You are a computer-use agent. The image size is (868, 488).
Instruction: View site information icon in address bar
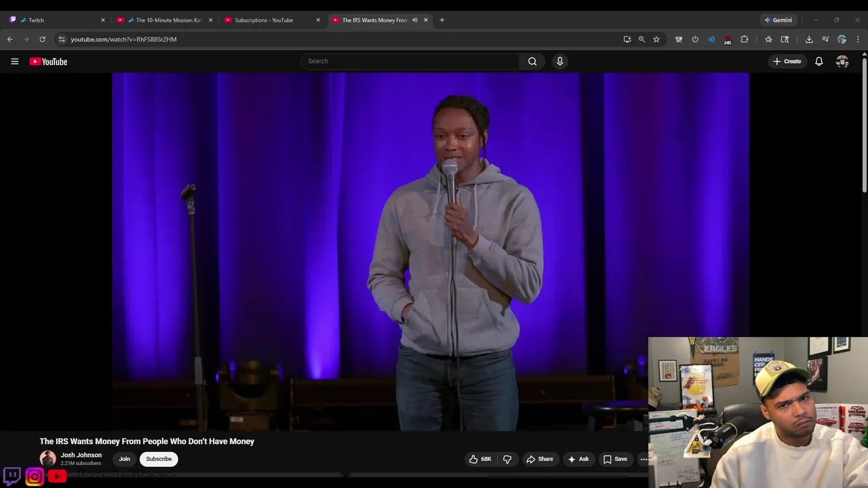coord(62,39)
